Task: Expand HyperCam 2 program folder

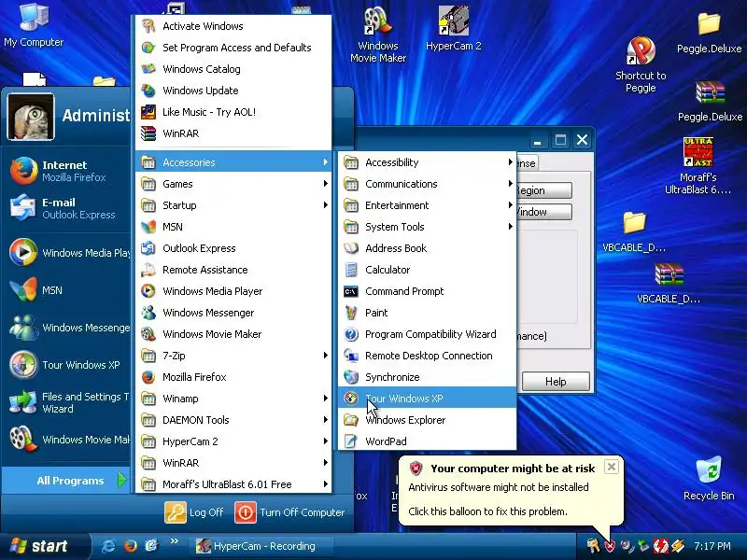Action: tap(233, 441)
